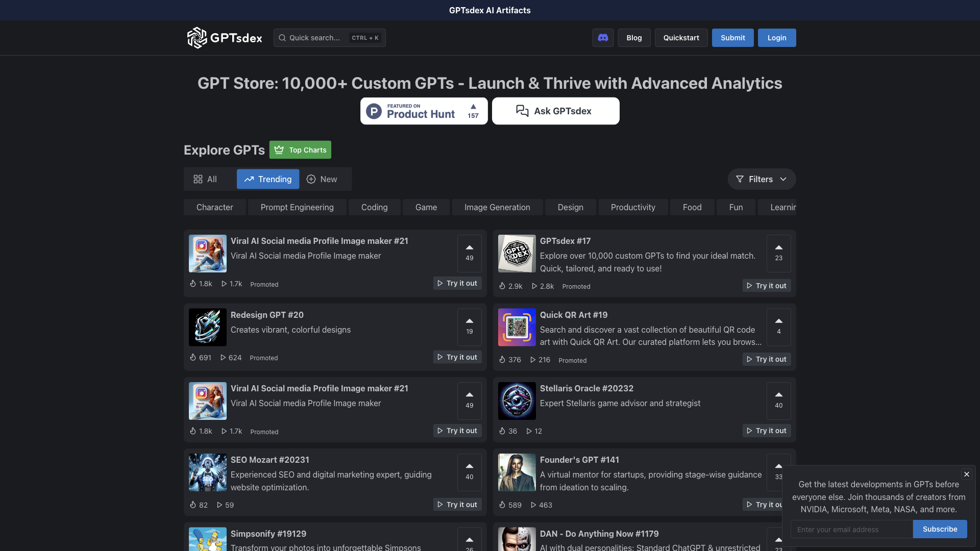
Task: Try out SEO Mozart #20231
Action: point(457,504)
